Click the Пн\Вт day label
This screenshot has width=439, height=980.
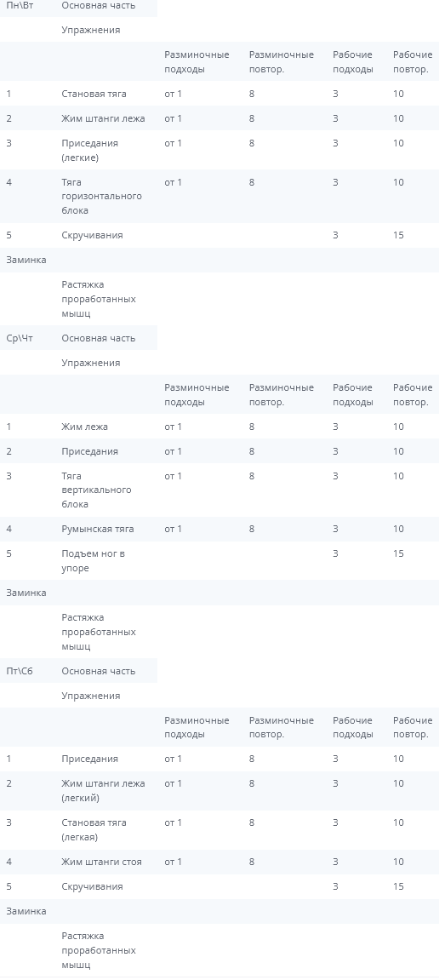[20, 5]
